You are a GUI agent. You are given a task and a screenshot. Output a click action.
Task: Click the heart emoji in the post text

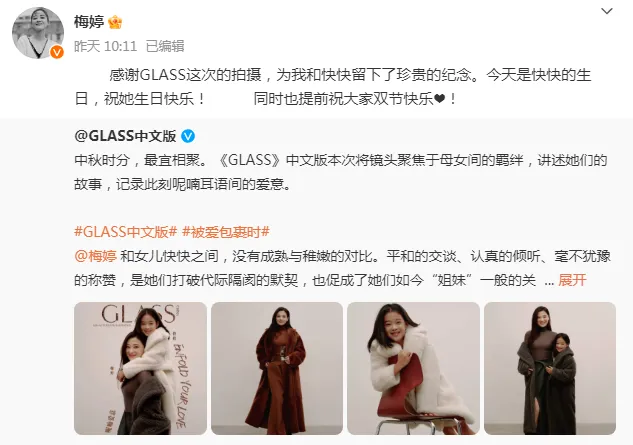[440, 99]
